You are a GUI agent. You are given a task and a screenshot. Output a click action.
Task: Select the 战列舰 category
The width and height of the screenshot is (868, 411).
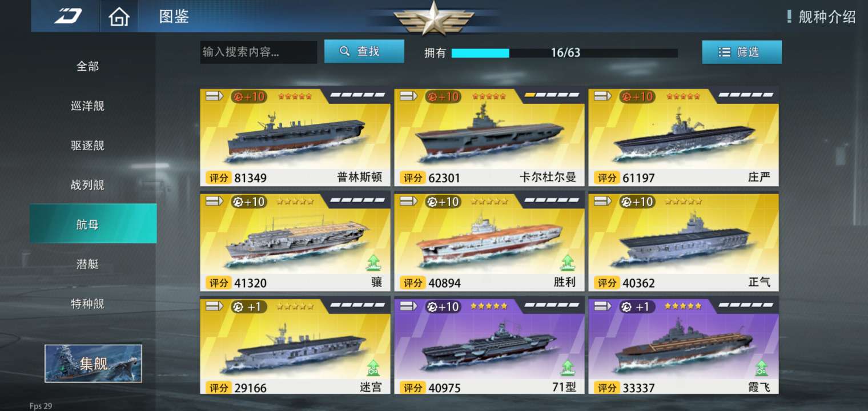pos(87,185)
